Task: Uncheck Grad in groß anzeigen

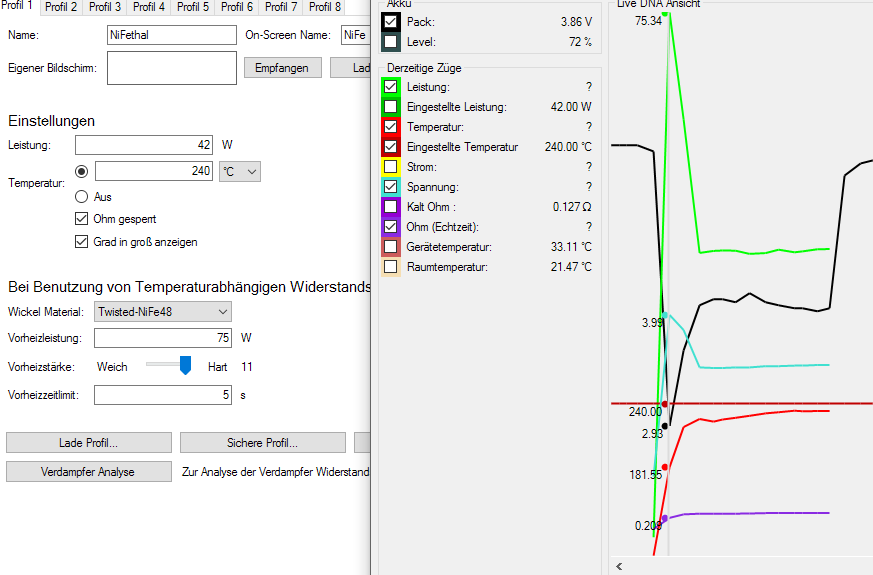Action: pyautogui.click(x=82, y=242)
